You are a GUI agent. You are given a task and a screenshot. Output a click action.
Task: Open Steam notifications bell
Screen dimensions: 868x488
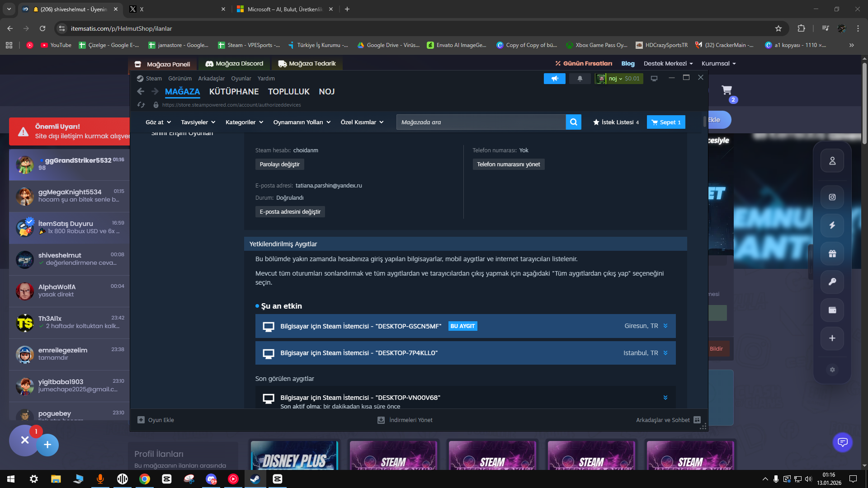tap(580, 79)
